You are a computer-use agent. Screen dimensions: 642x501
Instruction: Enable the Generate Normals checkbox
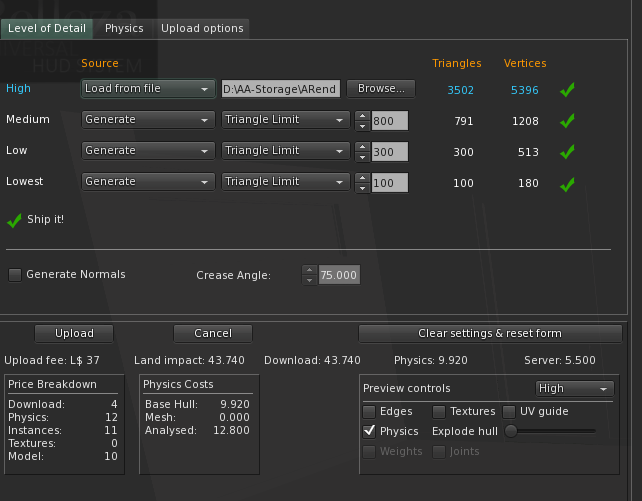pos(15,275)
